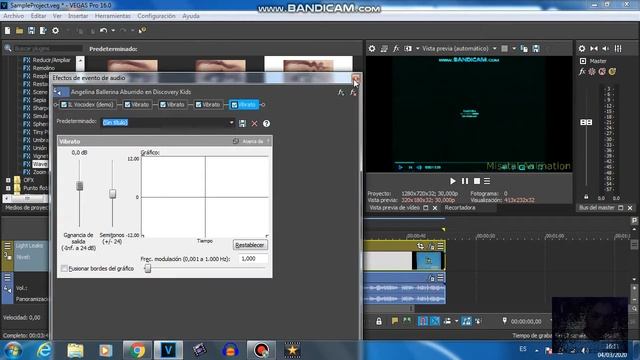Click the Semitonos slider handle
640x360 pixels.
pos(112,193)
